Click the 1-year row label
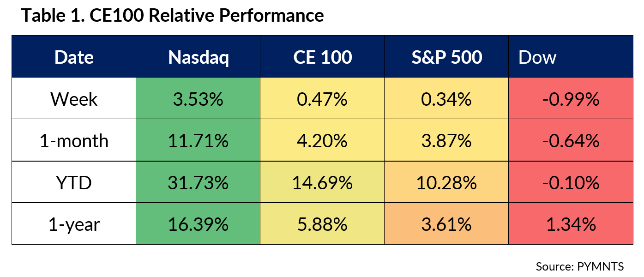The width and height of the screenshot is (644, 277). click(74, 224)
